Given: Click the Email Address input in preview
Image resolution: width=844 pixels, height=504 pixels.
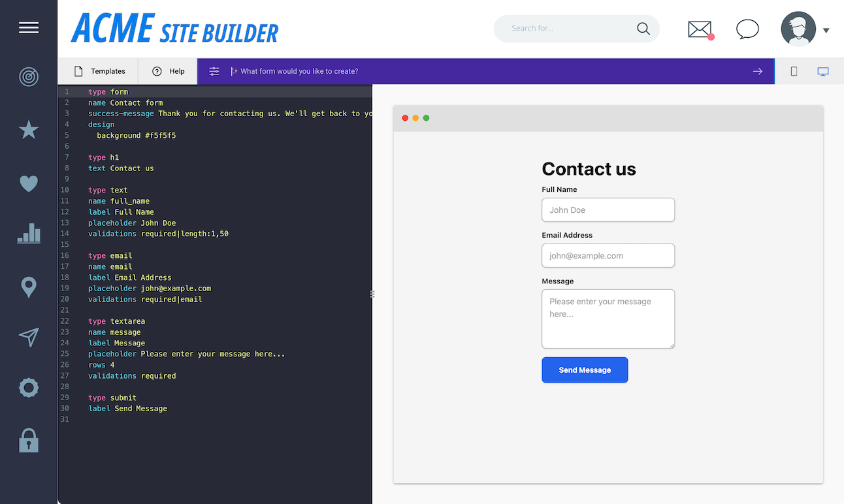Looking at the screenshot, I should point(608,256).
